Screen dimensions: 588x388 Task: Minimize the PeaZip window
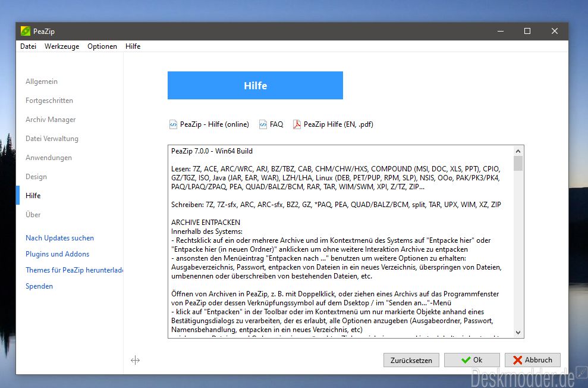tap(500, 31)
